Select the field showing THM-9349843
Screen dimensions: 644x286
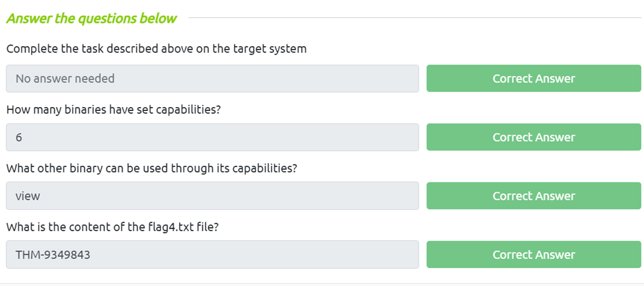[212, 254]
